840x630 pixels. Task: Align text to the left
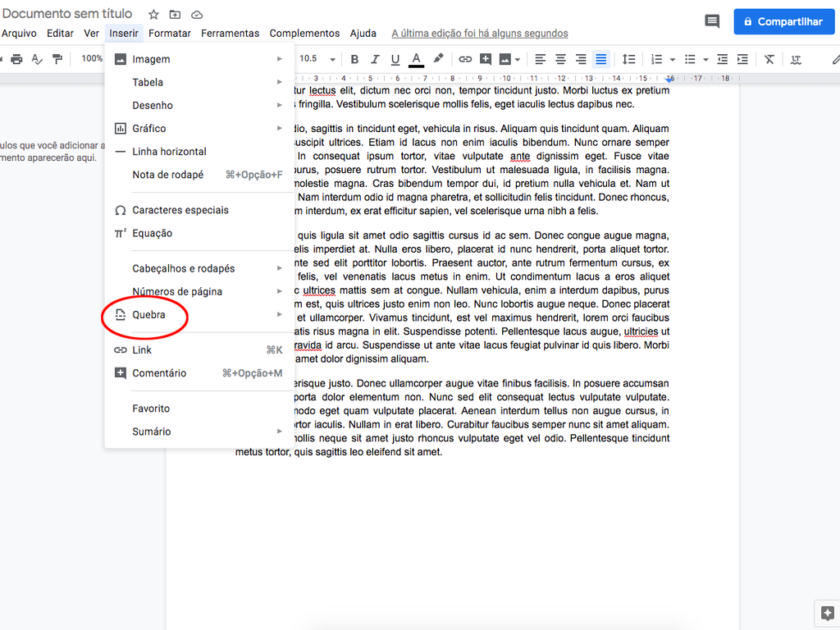coord(540,59)
